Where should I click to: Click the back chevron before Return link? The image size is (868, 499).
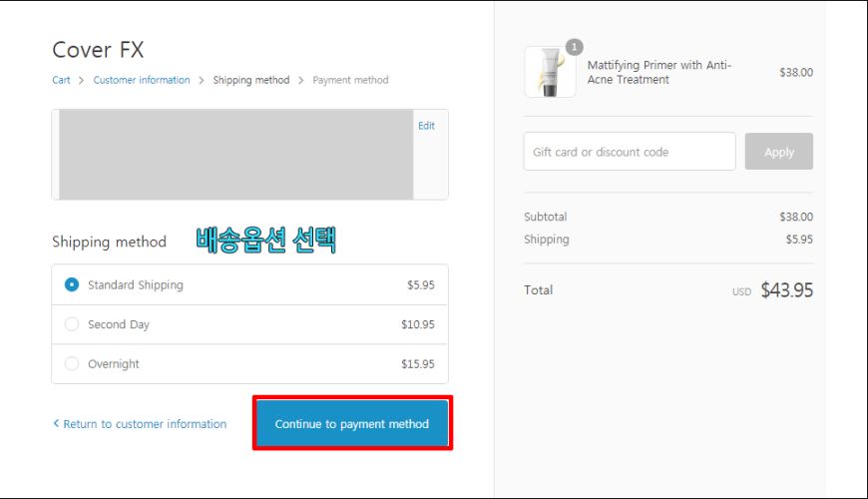56,423
